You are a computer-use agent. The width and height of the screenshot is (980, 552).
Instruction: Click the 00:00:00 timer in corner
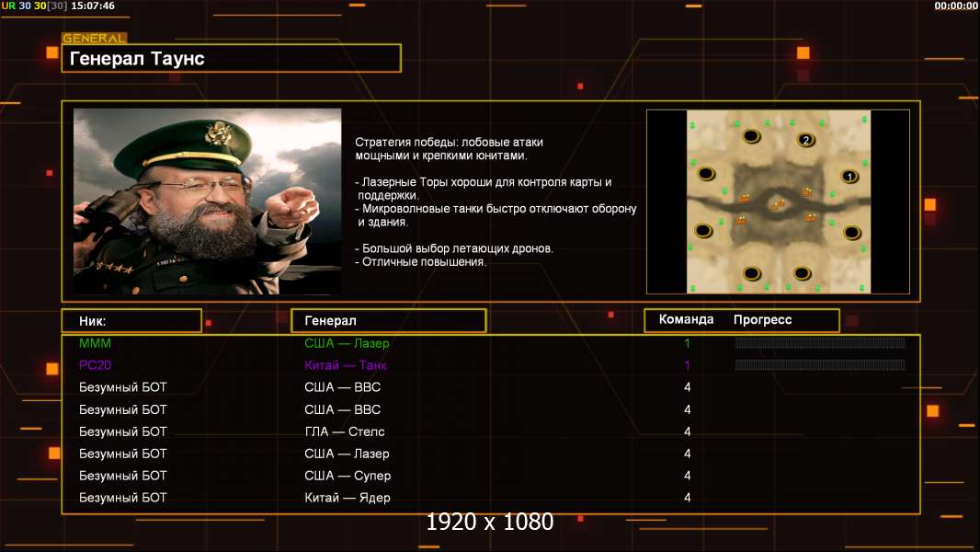coord(956,6)
